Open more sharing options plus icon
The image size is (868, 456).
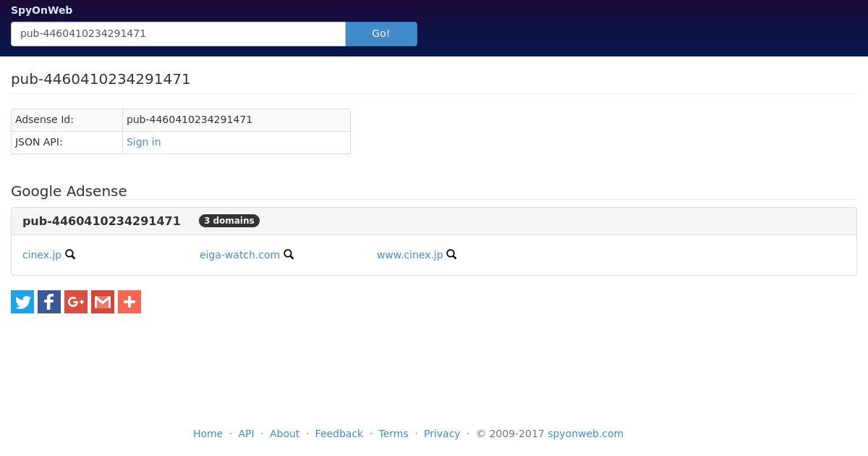point(129,302)
